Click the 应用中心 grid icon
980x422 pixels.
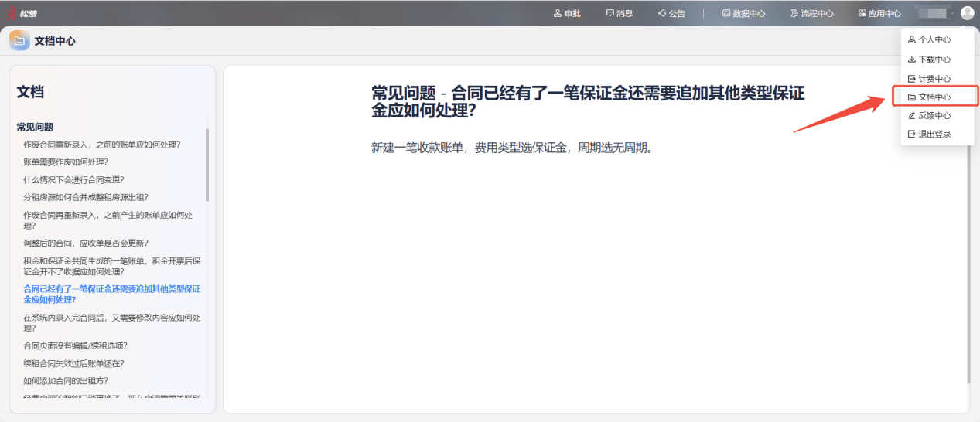862,13
